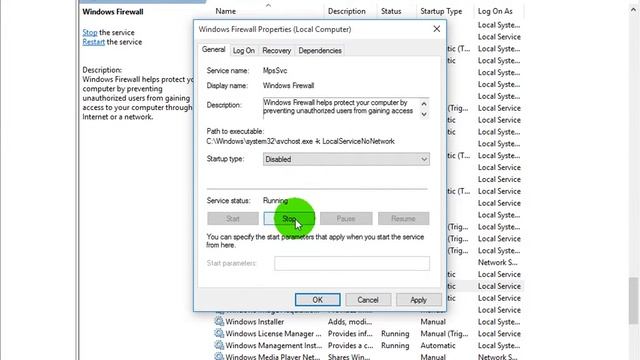Screen dimensions: 640x360
Task: Open the Startup type dropdown showing Disabled
Action: (346, 159)
